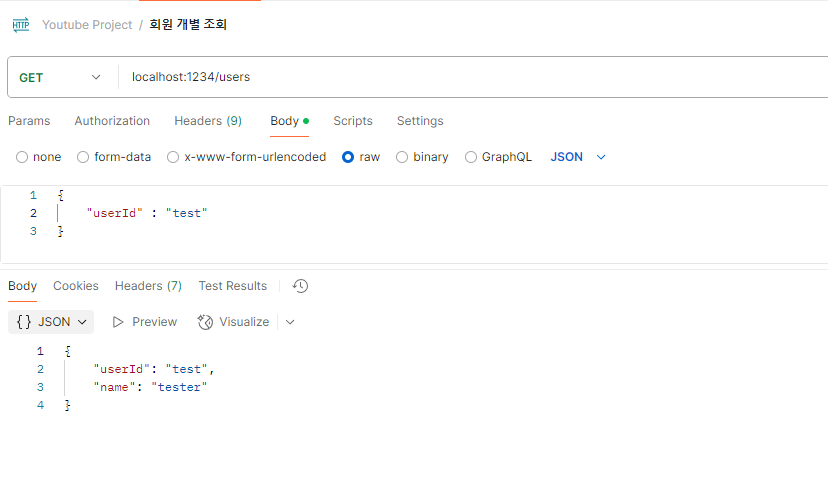Select the form-data radio option

[x=83, y=157]
